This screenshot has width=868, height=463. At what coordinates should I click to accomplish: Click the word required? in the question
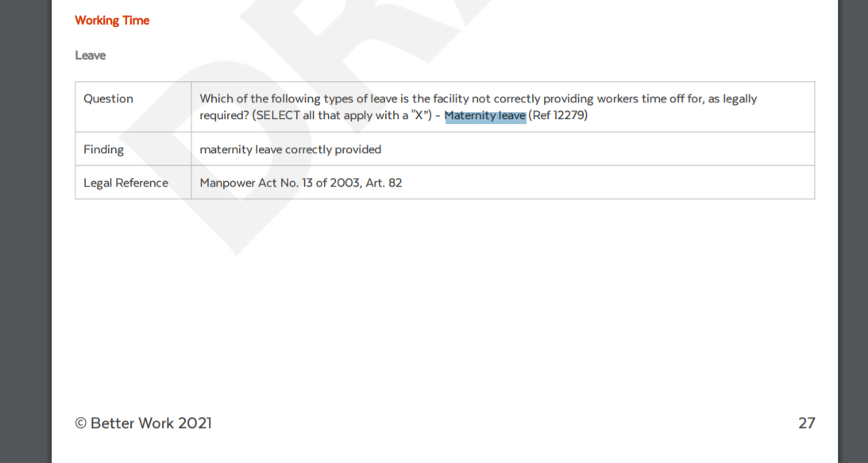tap(224, 116)
